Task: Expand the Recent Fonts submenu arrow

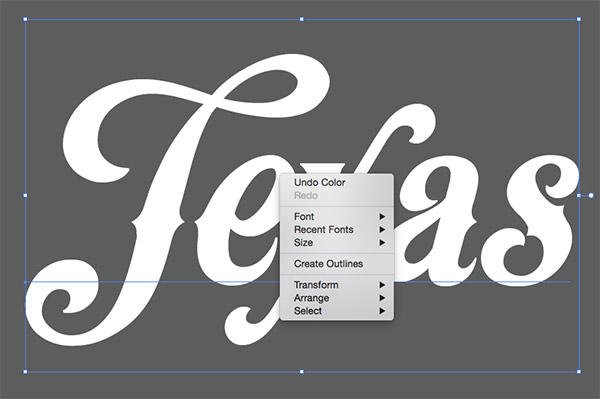Action: click(x=382, y=230)
